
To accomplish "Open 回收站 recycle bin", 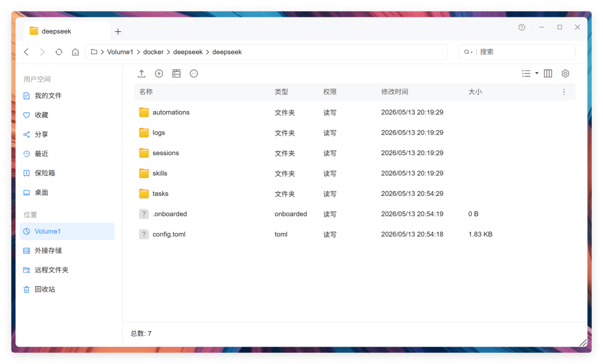I will [x=67, y=289].
